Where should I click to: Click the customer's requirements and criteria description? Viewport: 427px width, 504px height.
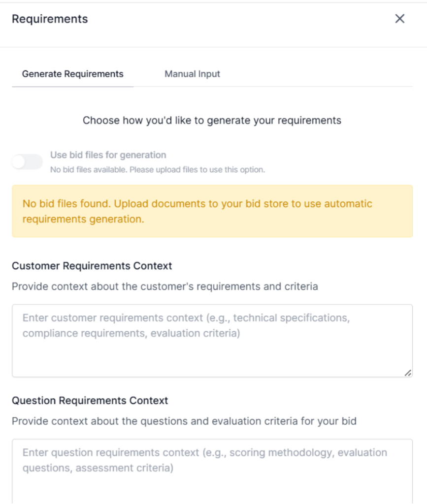point(164,286)
